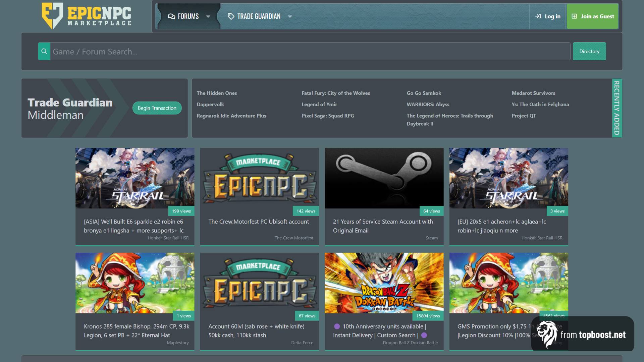Open the Steam logo listing thumbnail
The width and height of the screenshot is (644, 362).
point(384,178)
